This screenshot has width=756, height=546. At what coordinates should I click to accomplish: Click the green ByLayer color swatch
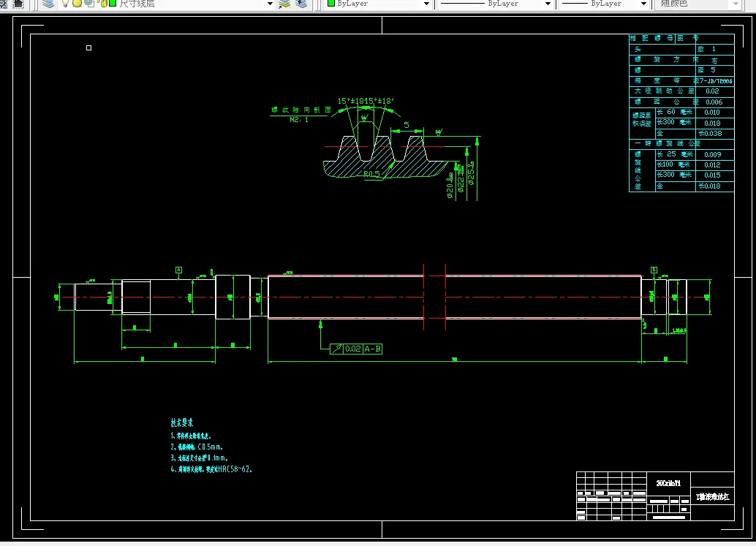[x=331, y=4]
